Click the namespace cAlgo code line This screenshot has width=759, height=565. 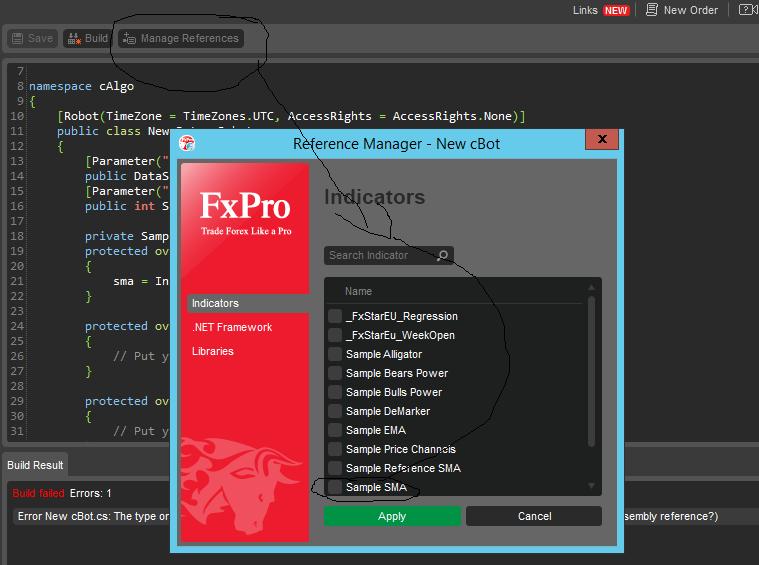pos(81,86)
